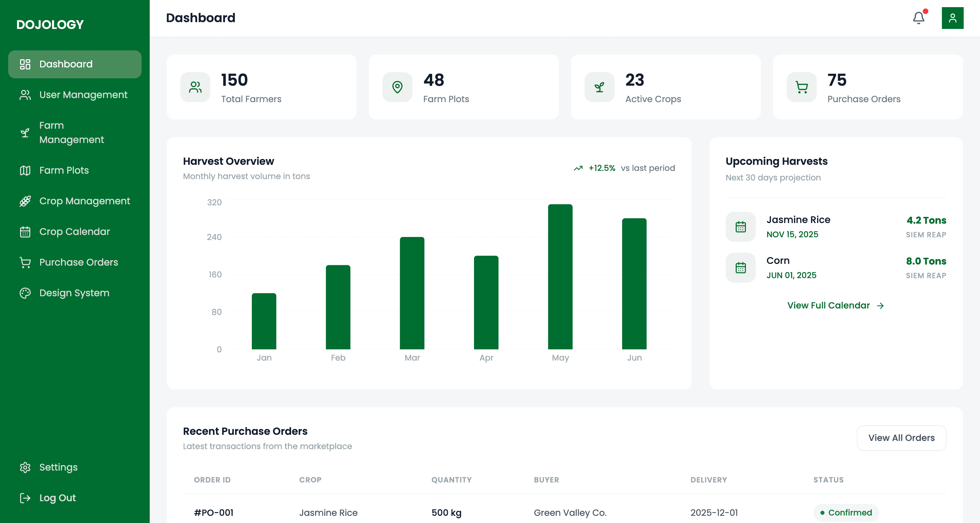Click the Recent Purchase Orders heading

pyautogui.click(x=245, y=431)
